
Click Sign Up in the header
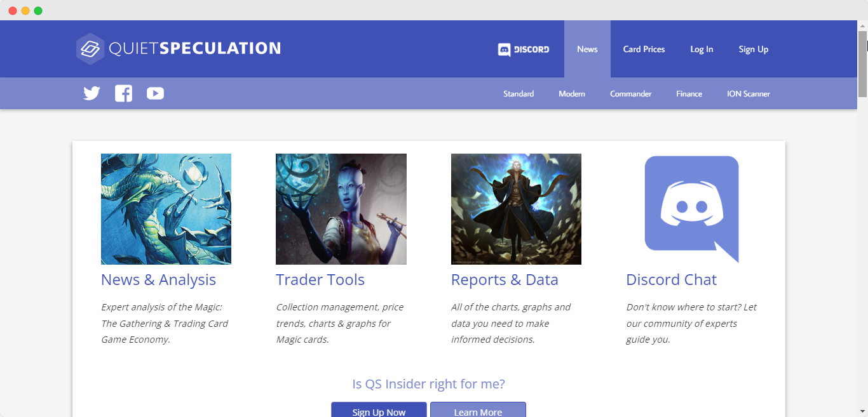(754, 49)
